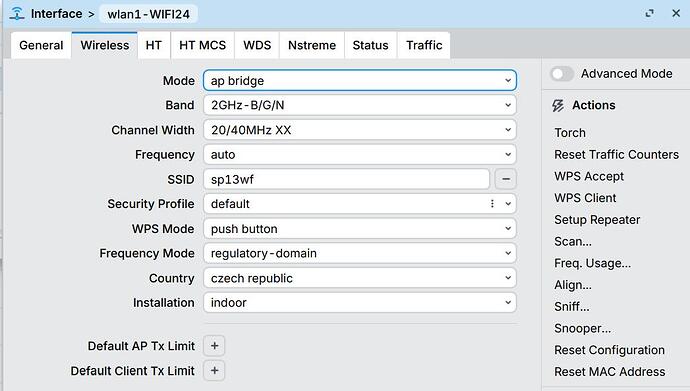The height and width of the screenshot is (391, 690).
Task: Trigger WPS Accept action
Action: (589, 176)
